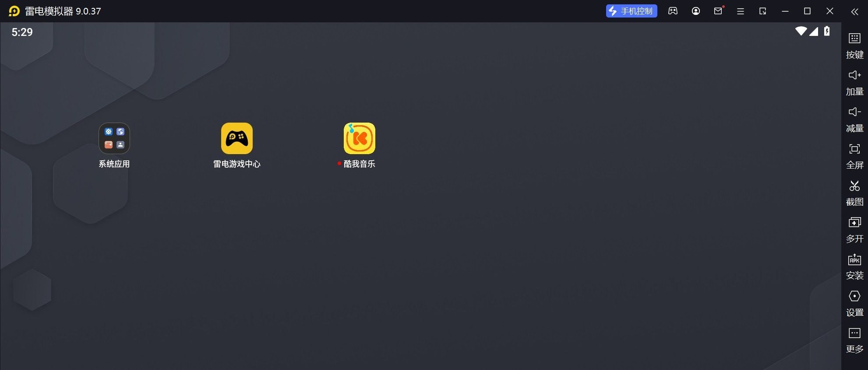868x370 pixels.
Task: Click the Wi-Fi indicator in Android status bar
Action: [801, 31]
